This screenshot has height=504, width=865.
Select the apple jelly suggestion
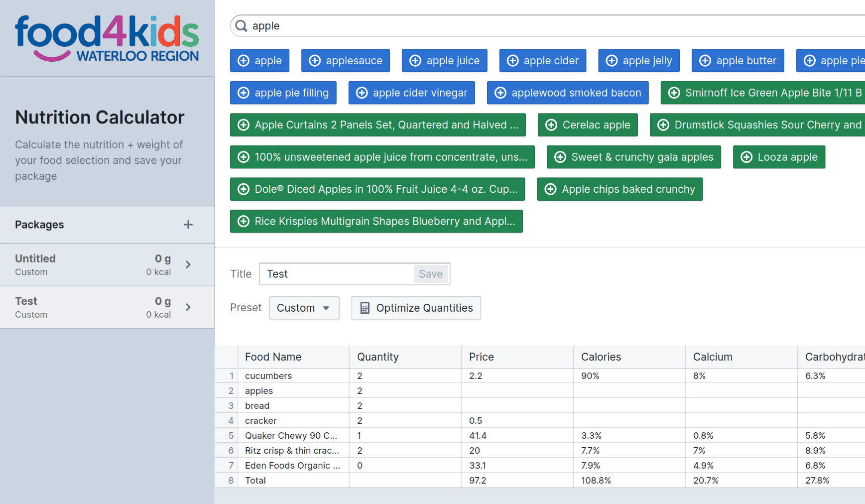point(639,60)
